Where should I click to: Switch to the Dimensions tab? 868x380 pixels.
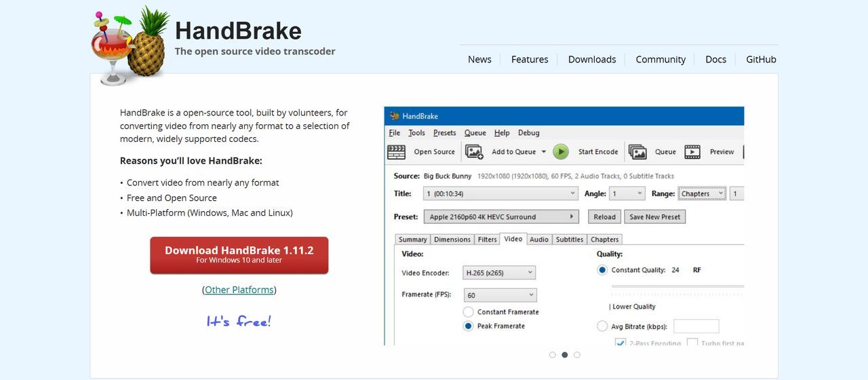pyautogui.click(x=452, y=240)
